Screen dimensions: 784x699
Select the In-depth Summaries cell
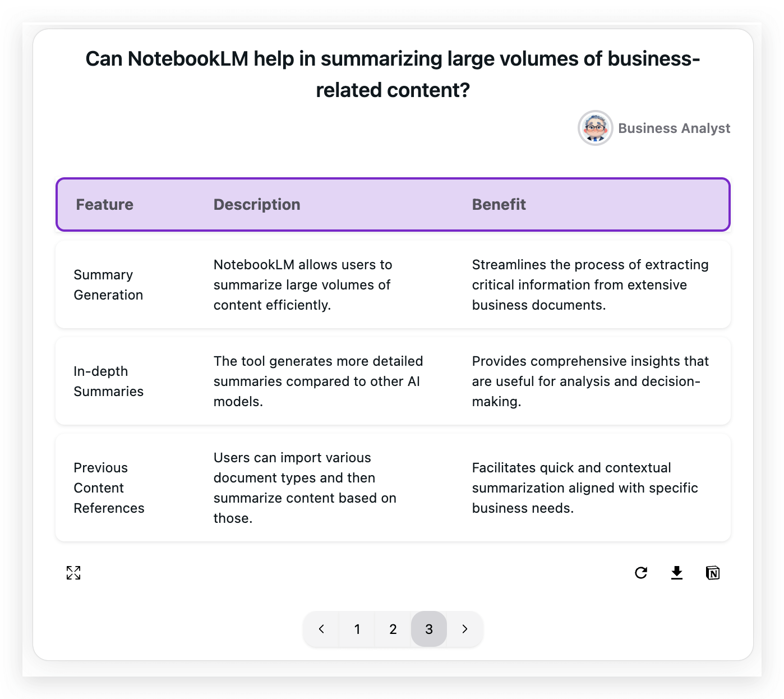pyautogui.click(x=108, y=381)
